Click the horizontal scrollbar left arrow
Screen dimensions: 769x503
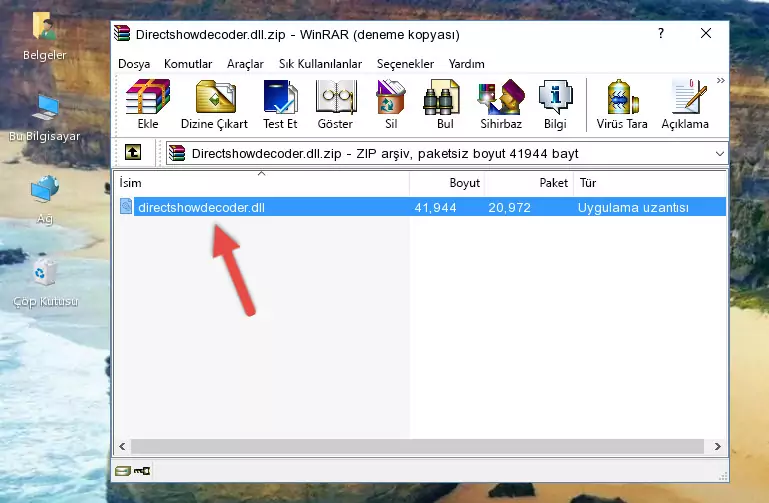tap(122, 446)
